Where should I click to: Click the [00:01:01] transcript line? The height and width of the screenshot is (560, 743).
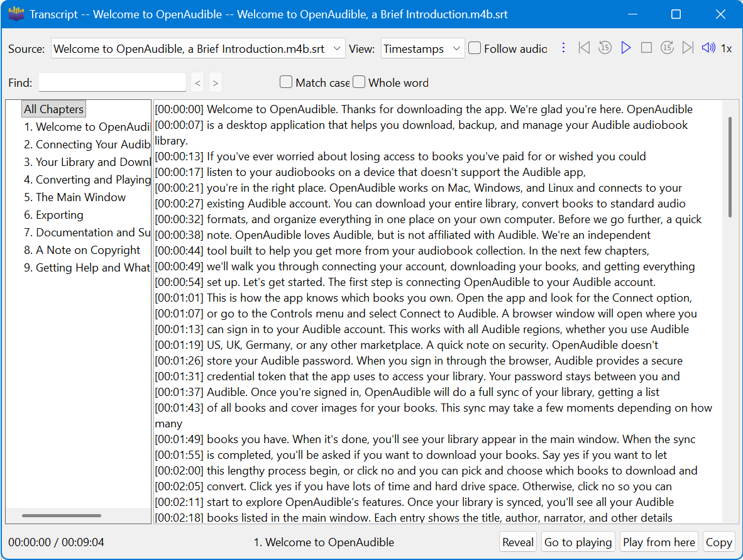[x=424, y=297]
